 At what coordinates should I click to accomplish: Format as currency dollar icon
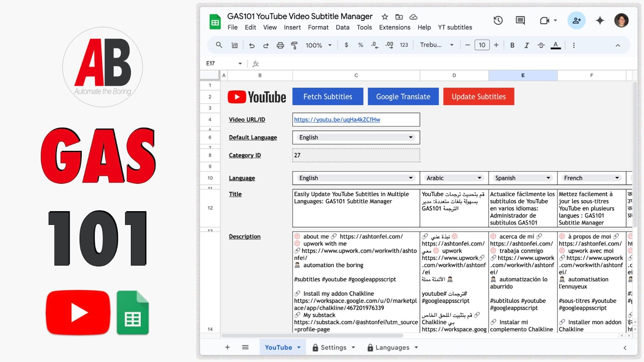point(346,45)
